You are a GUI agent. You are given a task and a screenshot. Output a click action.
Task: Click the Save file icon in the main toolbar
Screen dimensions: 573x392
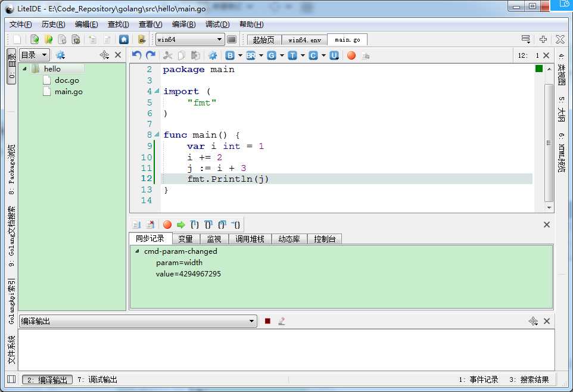pos(62,39)
